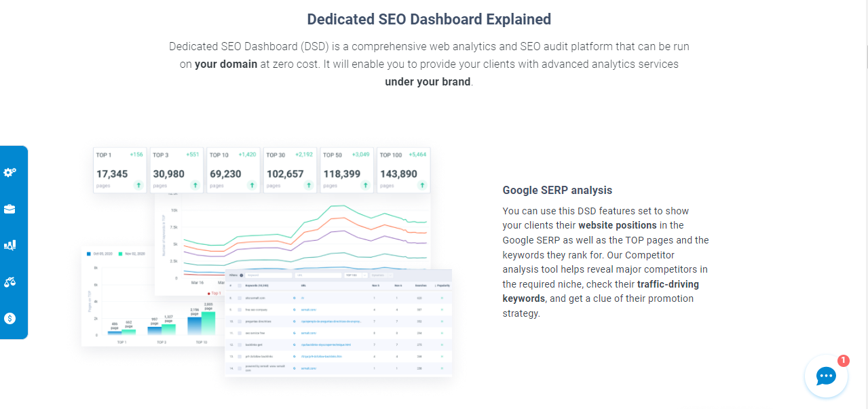Click the "143,890" pages value
Viewport: 868px width, 409px height.
(399, 174)
